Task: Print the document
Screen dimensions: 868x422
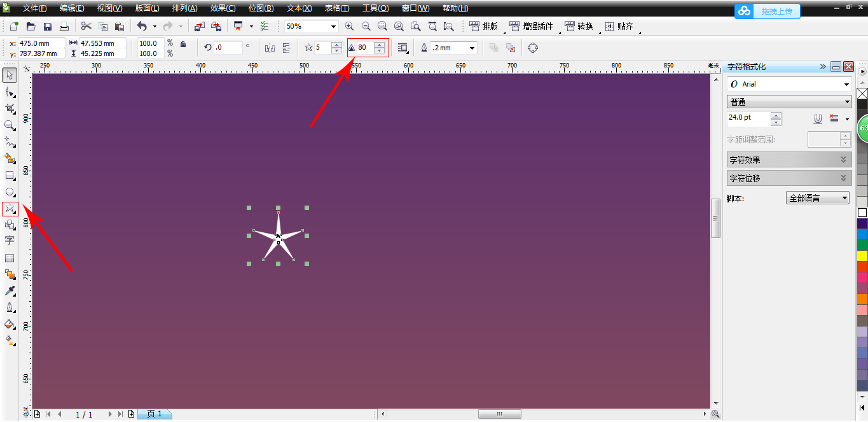Action: 64,26
